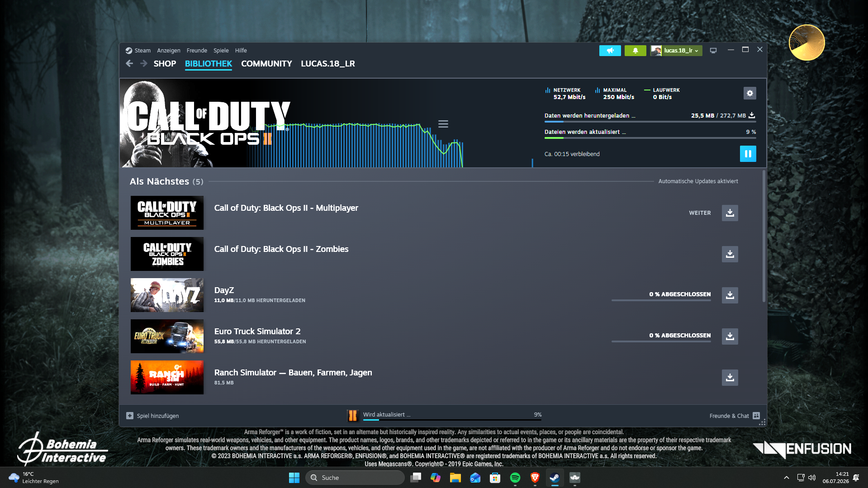Click the NETZWERK 52,7 Mbit/s value

point(569,97)
